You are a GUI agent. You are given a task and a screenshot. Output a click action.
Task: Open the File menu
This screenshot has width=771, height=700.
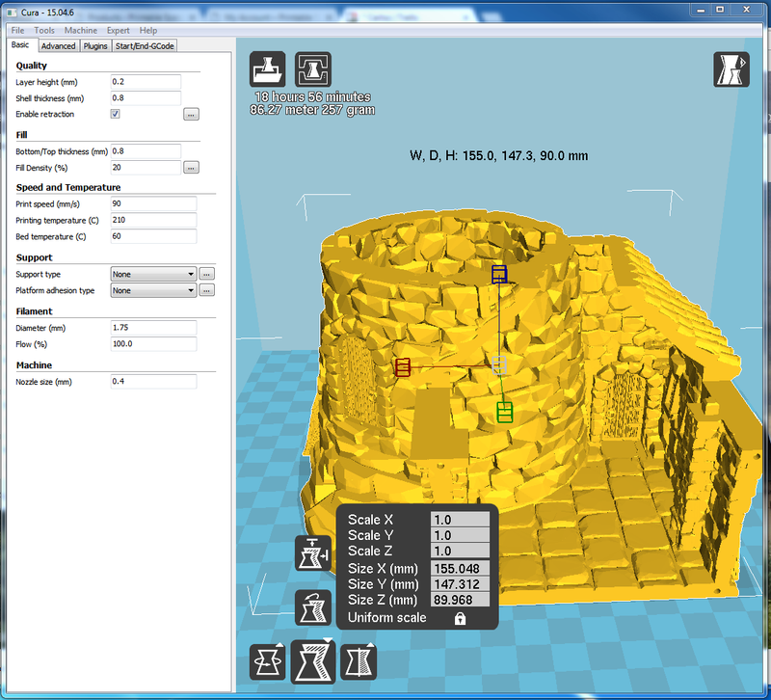coord(17,30)
